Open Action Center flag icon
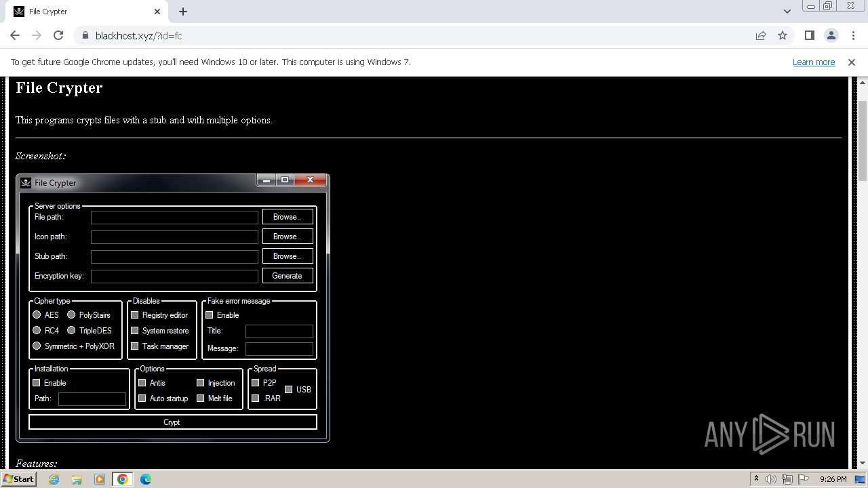The image size is (868, 488). click(x=804, y=479)
